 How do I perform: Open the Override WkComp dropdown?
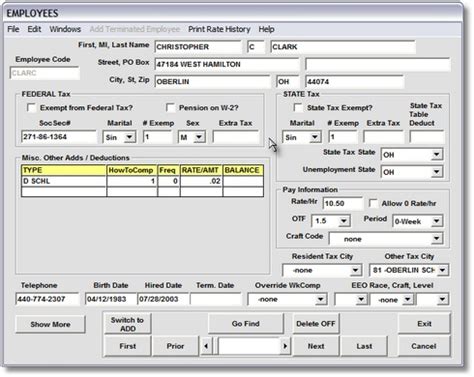pyautogui.click(x=320, y=299)
